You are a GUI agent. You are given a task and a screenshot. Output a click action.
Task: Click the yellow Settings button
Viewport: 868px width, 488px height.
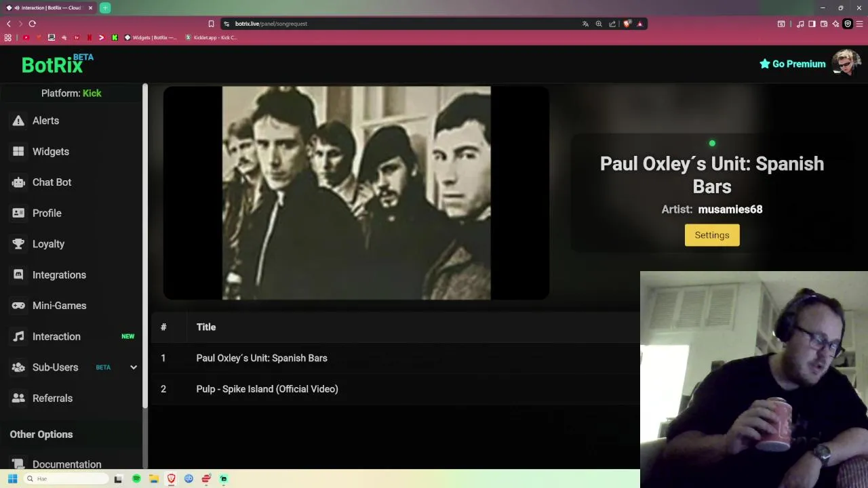click(x=712, y=235)
